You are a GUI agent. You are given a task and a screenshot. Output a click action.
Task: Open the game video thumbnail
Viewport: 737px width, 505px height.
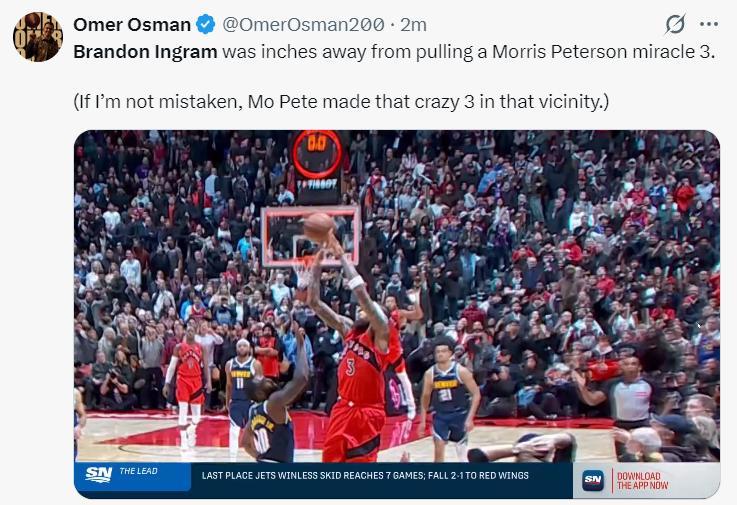click(397, 314)
